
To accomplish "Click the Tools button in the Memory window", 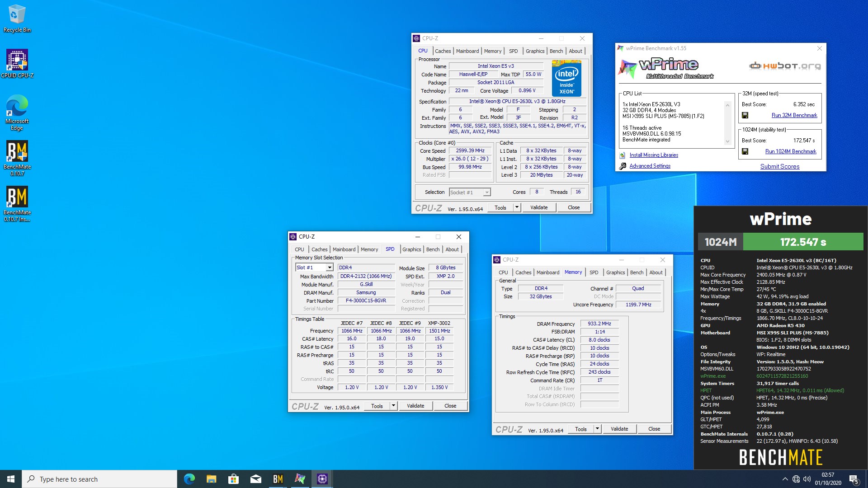I will click(x=581, y=429).
